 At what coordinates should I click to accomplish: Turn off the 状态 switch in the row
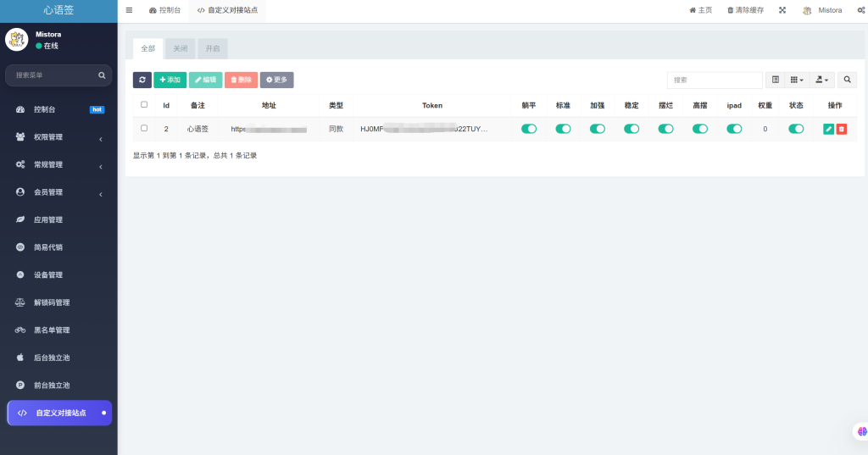[x=796, y=129]
